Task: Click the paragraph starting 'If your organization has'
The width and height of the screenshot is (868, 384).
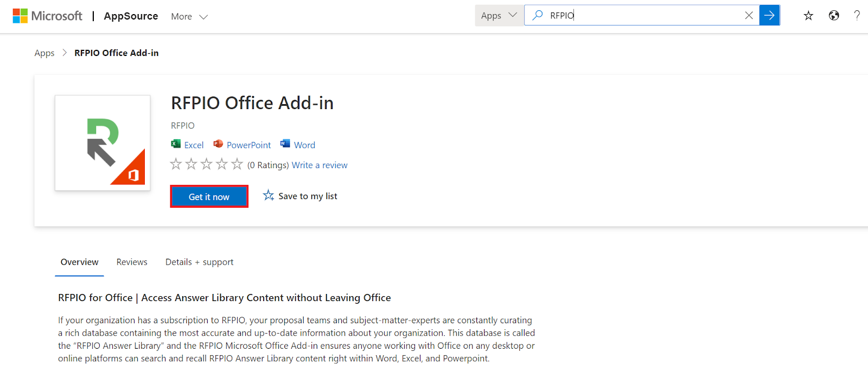Action: (x=296, y=340)
